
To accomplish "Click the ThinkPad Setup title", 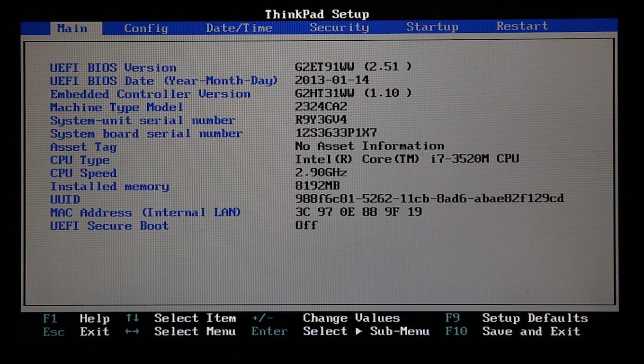I will (x=317, y=14).
